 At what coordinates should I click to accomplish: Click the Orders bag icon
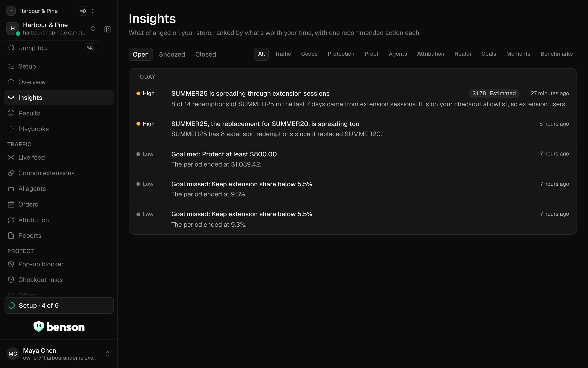pyautogui.click(x=11, y=204)
